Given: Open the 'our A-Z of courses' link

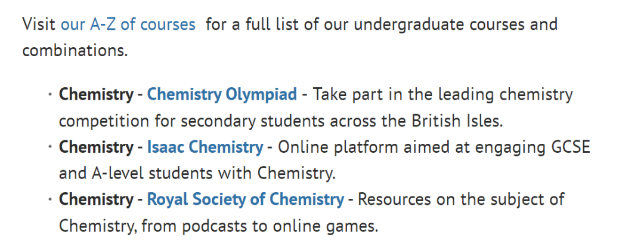Looking at the screenshot, I should click(128, 24).
